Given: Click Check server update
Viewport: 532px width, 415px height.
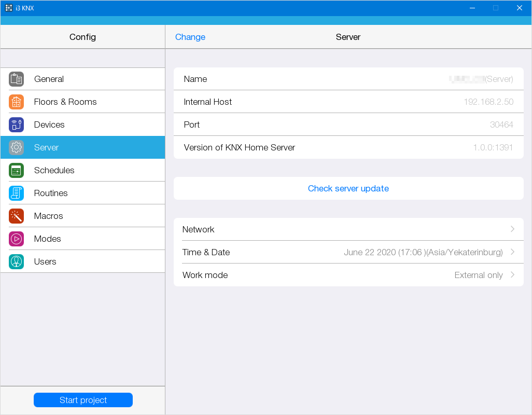Looking at the screenshot, I should (348, 189).
